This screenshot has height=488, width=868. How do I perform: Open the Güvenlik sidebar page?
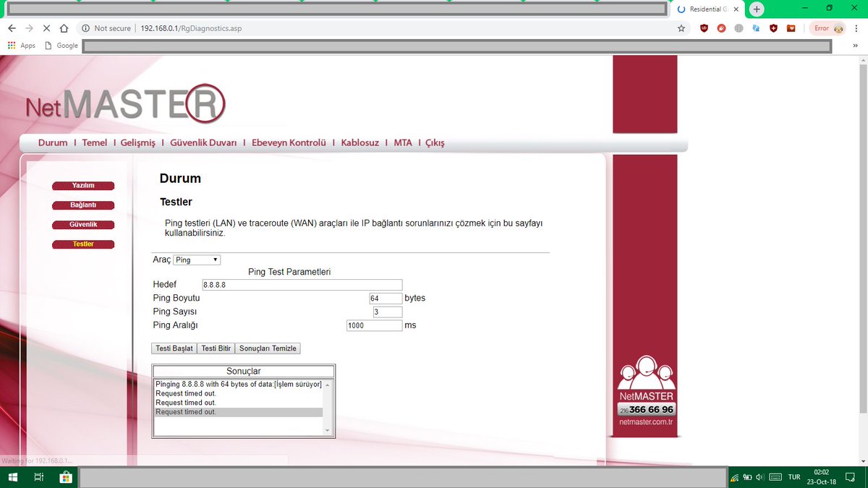(83, 225)
